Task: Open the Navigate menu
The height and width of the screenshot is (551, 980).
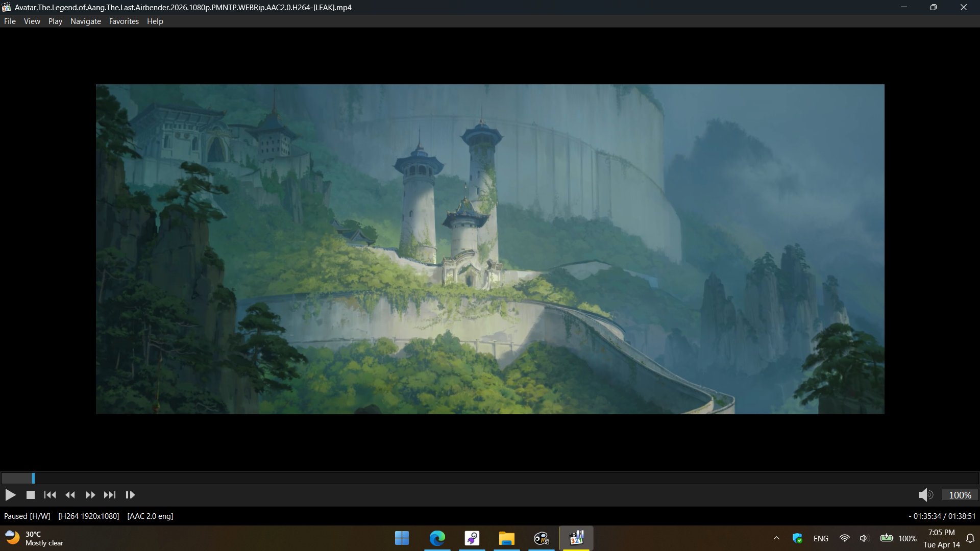Action: tap(85, 21)
